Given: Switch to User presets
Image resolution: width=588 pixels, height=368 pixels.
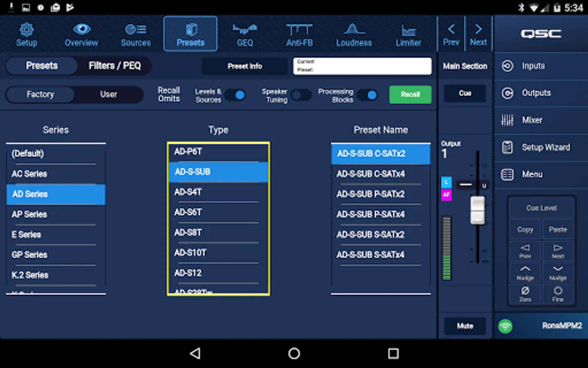Looking at the screenshot, I should coord(109,94).
